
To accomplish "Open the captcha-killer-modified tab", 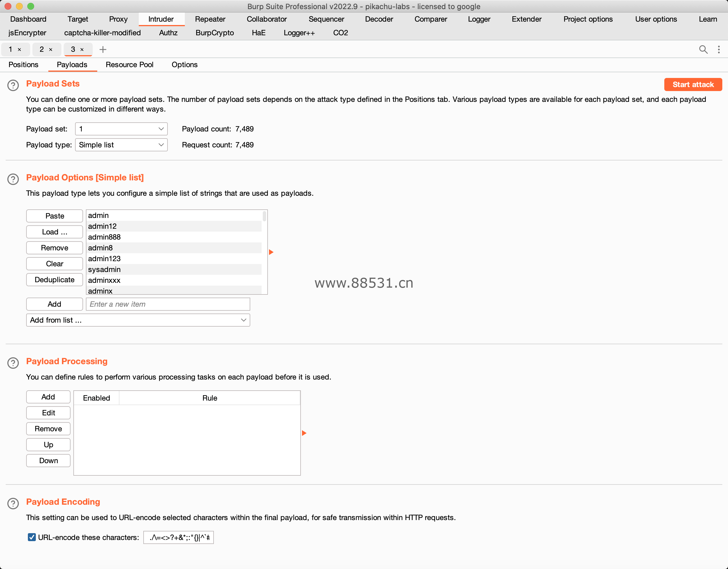I will pos(102,33).
